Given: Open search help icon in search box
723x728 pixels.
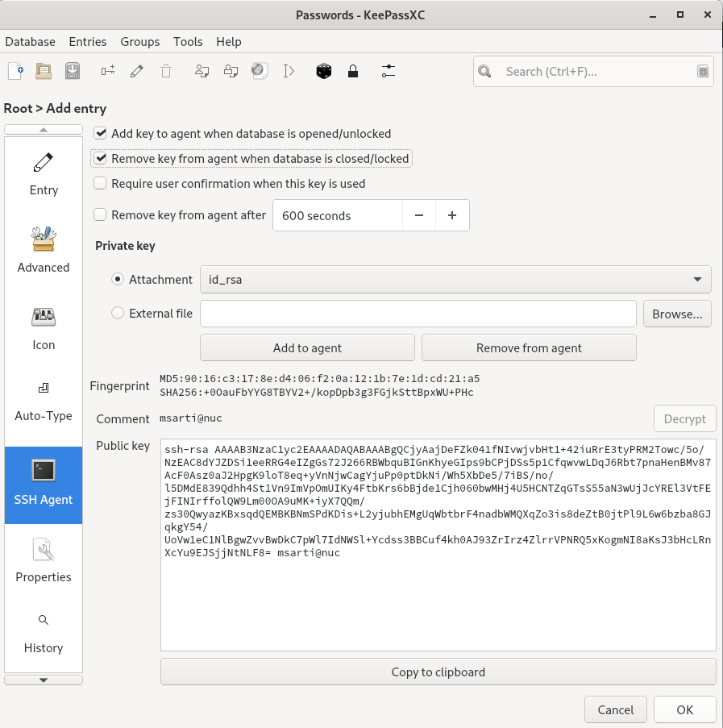Looking at the screenshot, I should click(703, 72).
